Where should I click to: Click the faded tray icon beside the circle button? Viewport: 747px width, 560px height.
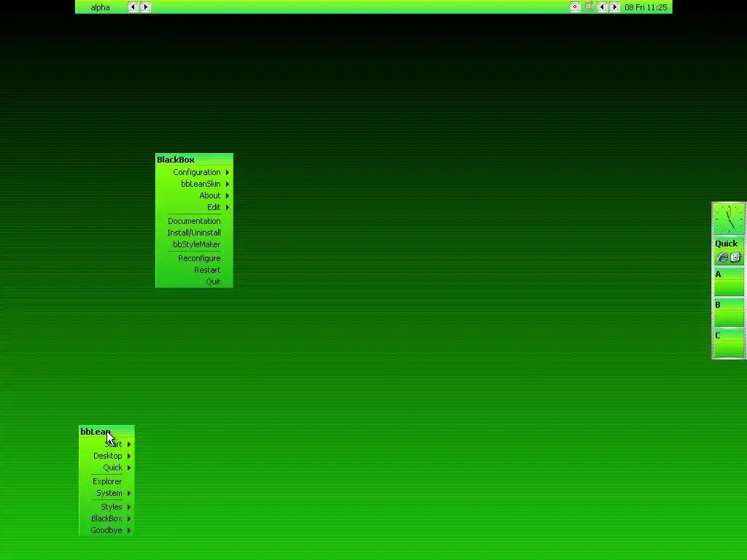pyautogui.click(x=589, y=7)
